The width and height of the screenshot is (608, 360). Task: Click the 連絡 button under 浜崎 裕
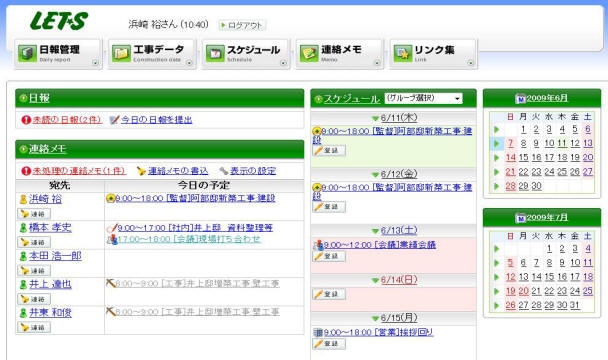pos(34,214)
